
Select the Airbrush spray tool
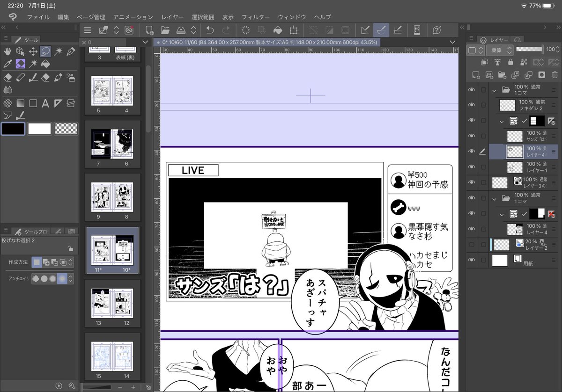pos(71,77)
